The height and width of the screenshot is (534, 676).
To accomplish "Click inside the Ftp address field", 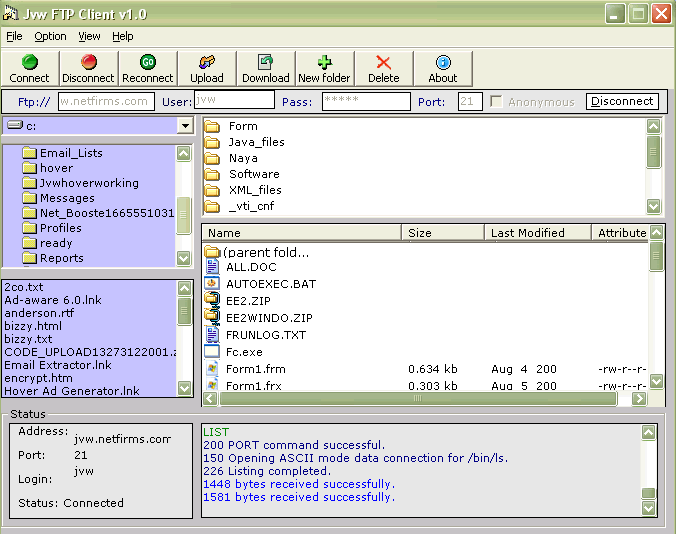I will (x=106, y=101).
